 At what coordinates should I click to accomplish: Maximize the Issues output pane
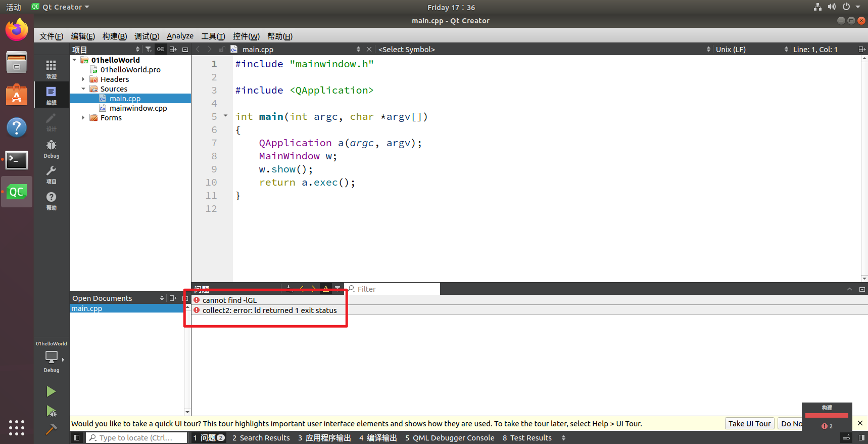[x=849, y=289]
